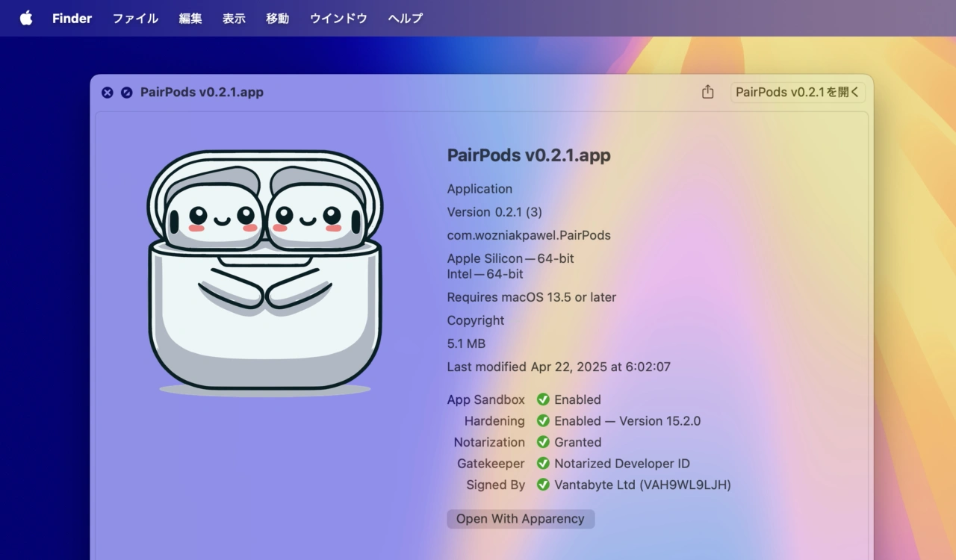The image size is (956, 560).
Task: Open the ファイル menu
Action: [x=135, y=18]
